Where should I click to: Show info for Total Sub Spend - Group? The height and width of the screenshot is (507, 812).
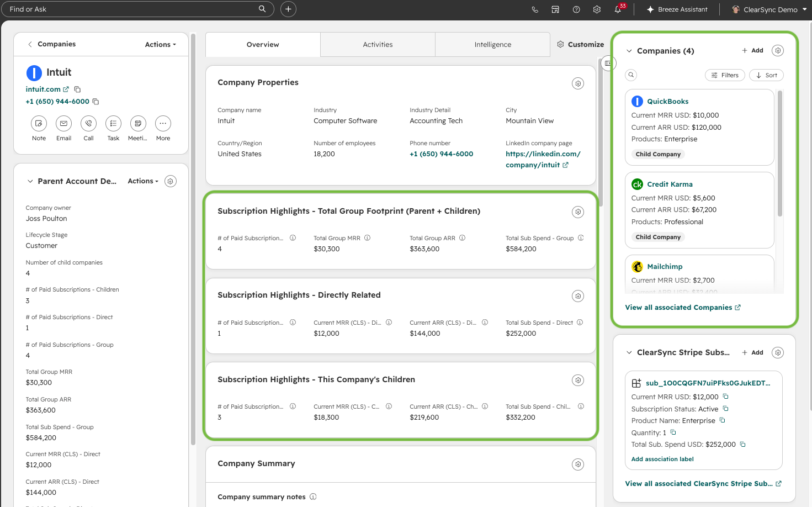pos(580,238)
